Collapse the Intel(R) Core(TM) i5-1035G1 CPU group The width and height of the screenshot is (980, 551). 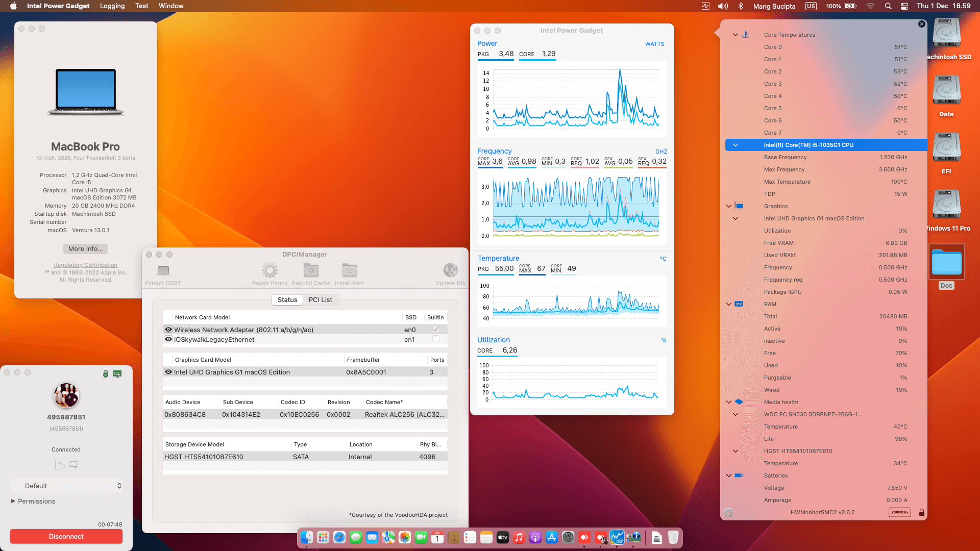point(736,145)
